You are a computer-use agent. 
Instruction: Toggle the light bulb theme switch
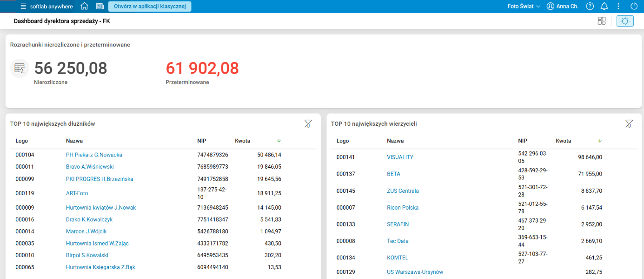click(625, 21)
